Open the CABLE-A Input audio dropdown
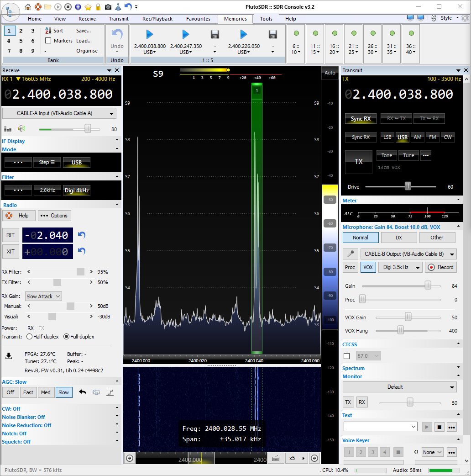 point(59,113)
